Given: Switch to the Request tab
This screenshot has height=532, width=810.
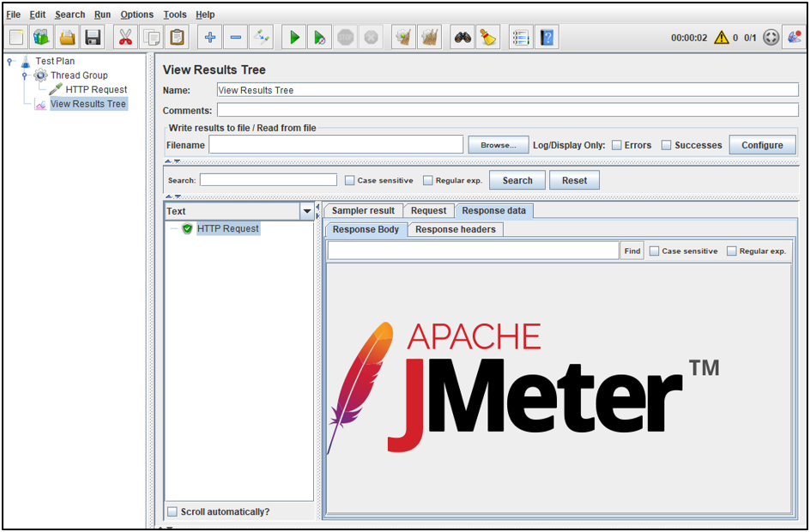Looking at the screenshot, I should (429, 211).
